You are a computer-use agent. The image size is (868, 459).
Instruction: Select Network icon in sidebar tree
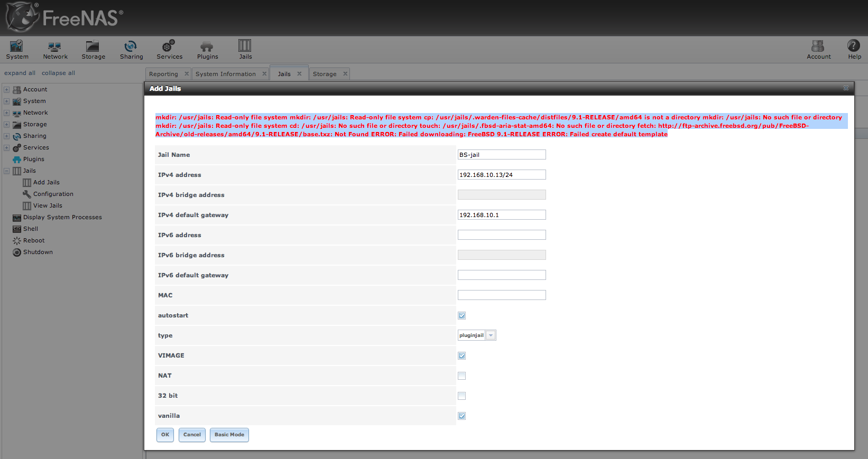click(x=17, y=113)
